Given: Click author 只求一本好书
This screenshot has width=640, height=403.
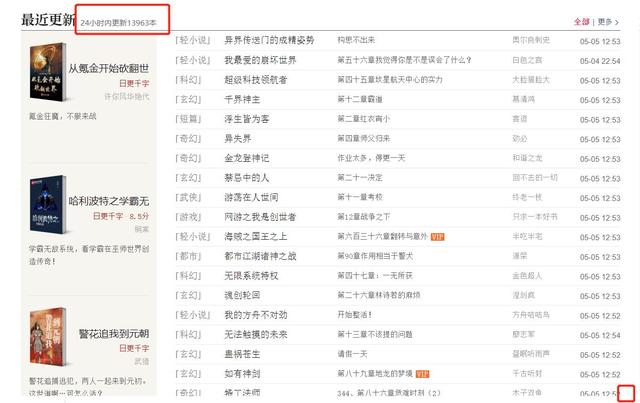Looking at the screenshot, I should point(535,217).
